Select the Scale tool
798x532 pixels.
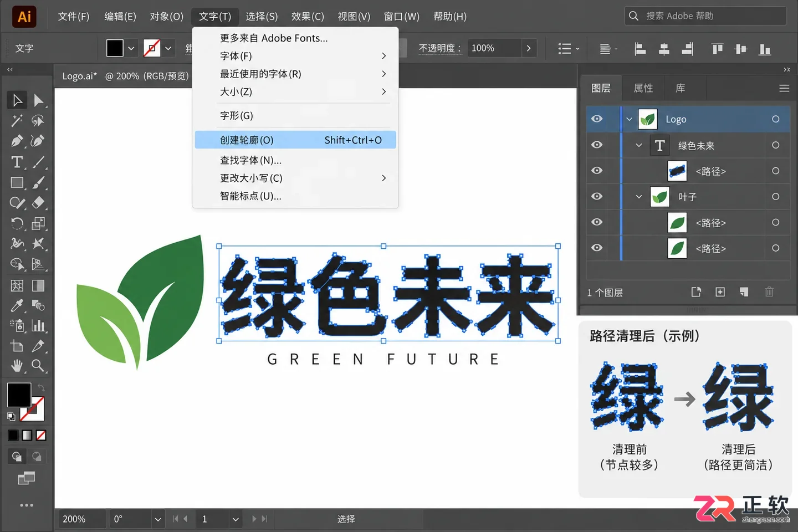(38, 223)
